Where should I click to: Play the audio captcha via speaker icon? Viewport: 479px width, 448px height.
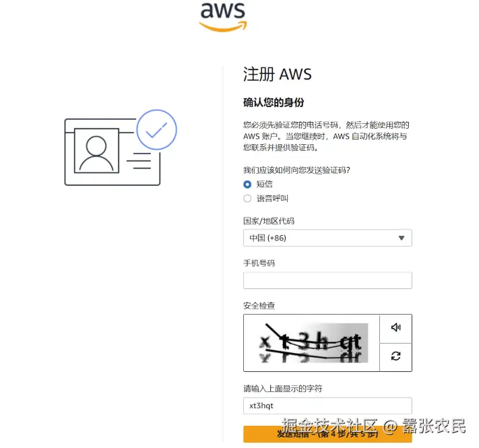pos(396,327)
